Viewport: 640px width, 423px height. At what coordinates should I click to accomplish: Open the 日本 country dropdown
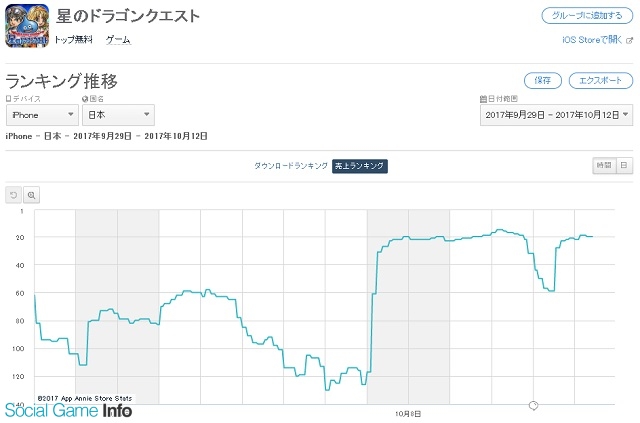pos(118,115)
